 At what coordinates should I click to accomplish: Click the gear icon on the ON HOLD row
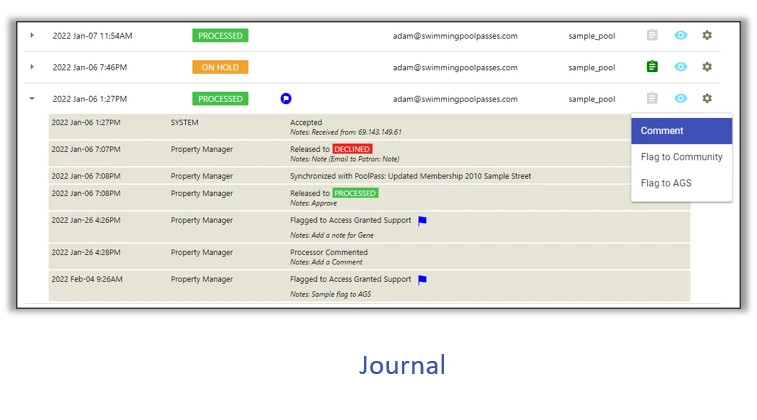point(707,67)
